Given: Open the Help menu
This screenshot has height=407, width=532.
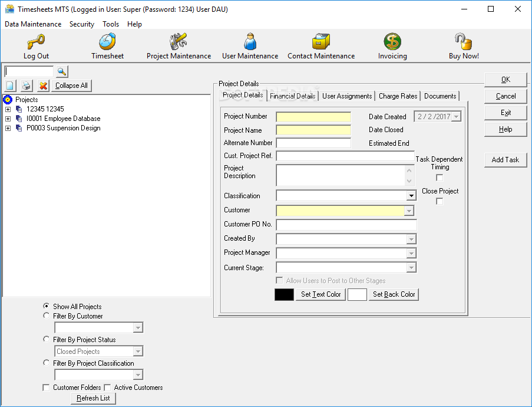Looking at the screenshot, I should click(x=134, y=24).
